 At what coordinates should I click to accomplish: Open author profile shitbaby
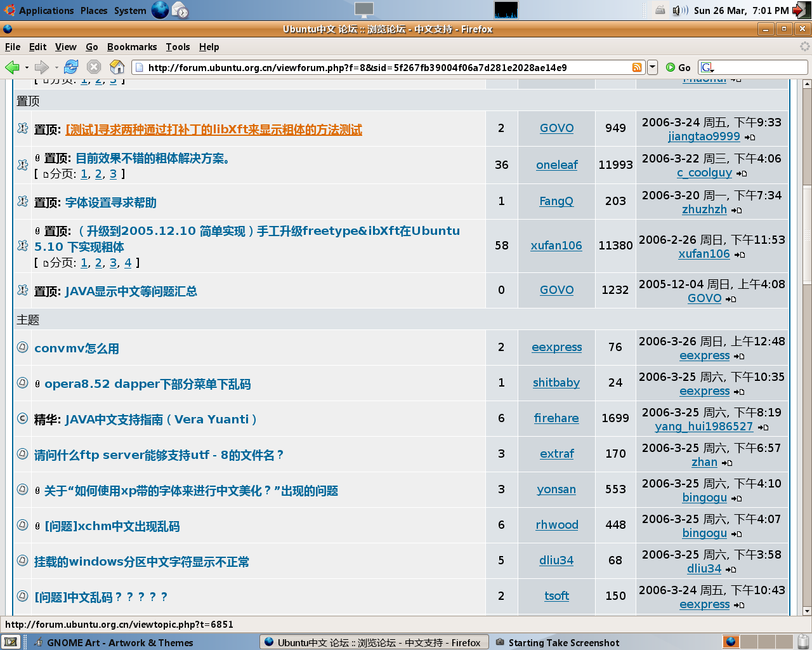pyautogui.click(x=556, y=382)
